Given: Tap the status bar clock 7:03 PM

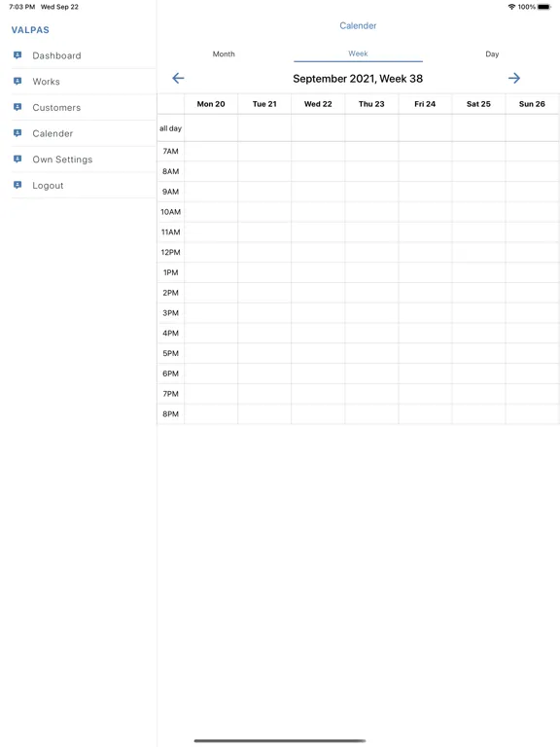Looking at the screenshot, I should point(22,7).
